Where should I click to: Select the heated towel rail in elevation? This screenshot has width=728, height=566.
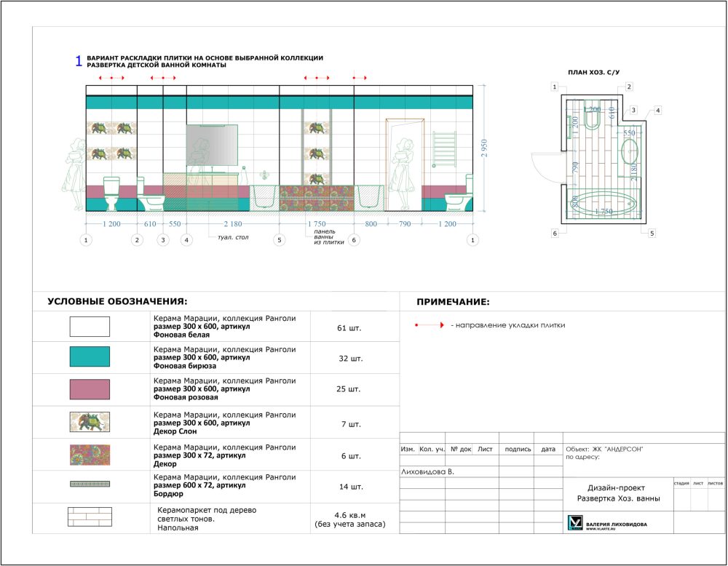click(443, 149)
